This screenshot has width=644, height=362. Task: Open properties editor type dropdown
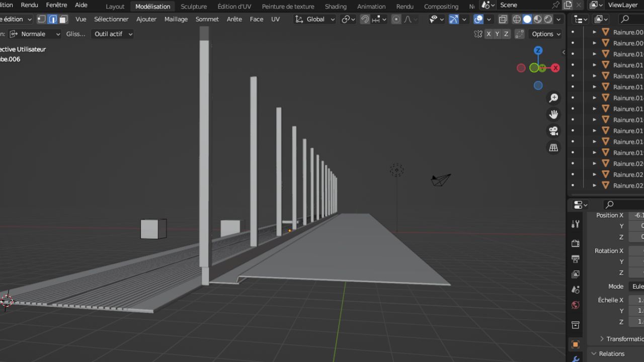tap(581, 205)
